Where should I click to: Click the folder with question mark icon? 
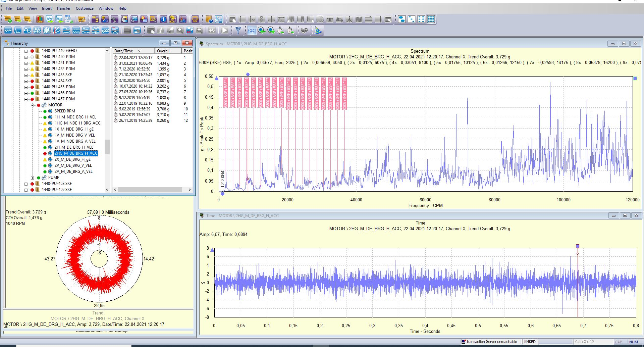(209, 19)
